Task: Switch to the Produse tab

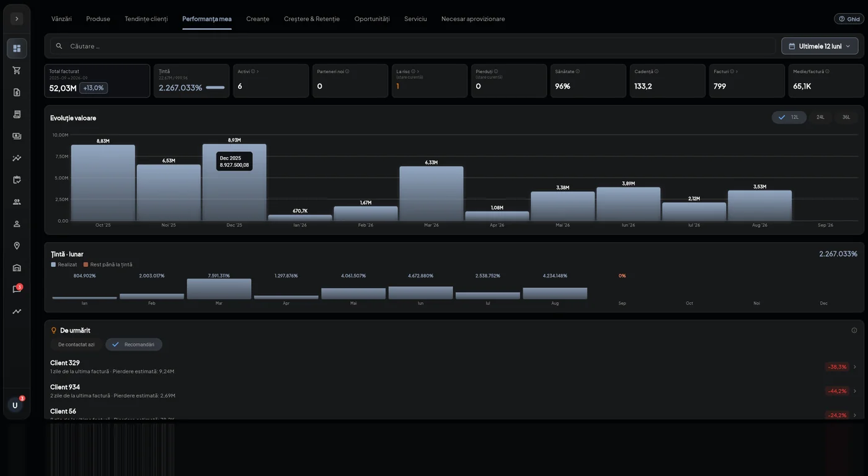Action: click(x=98, y=19)
